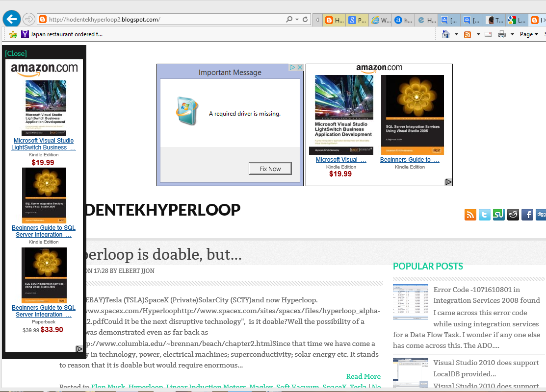Click the browser Forward arrow button

pyautogui.click(x=29, y=19)
